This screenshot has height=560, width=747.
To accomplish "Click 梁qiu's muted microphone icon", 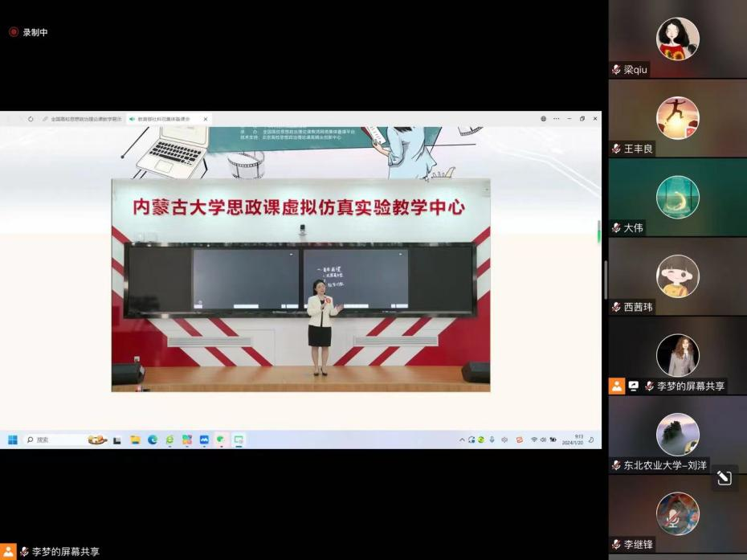I will pyautogui.click(x=616, y=70).
